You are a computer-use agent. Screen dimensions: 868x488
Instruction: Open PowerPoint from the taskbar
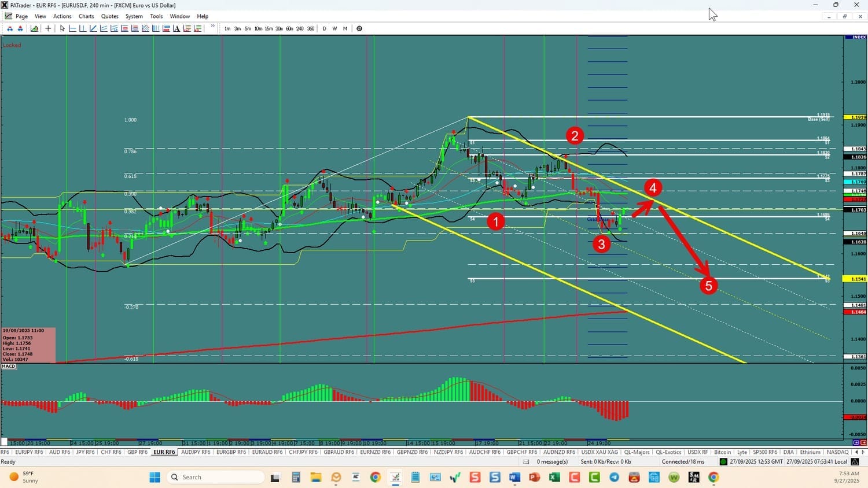pyautogui.click(x=534, y=477)
